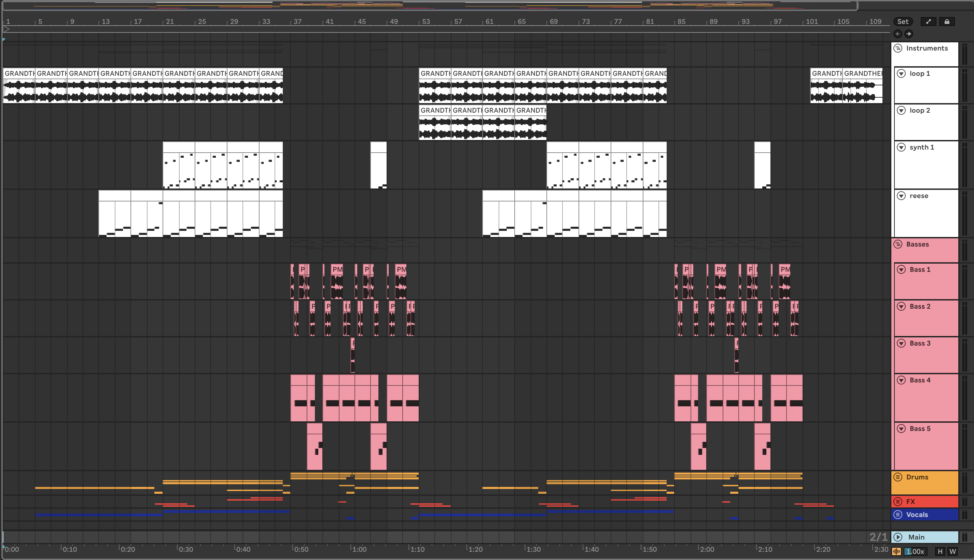This screenshot has width=974, height=560.
Task: Jump to previous locator arrow
Action: (898, 34)
